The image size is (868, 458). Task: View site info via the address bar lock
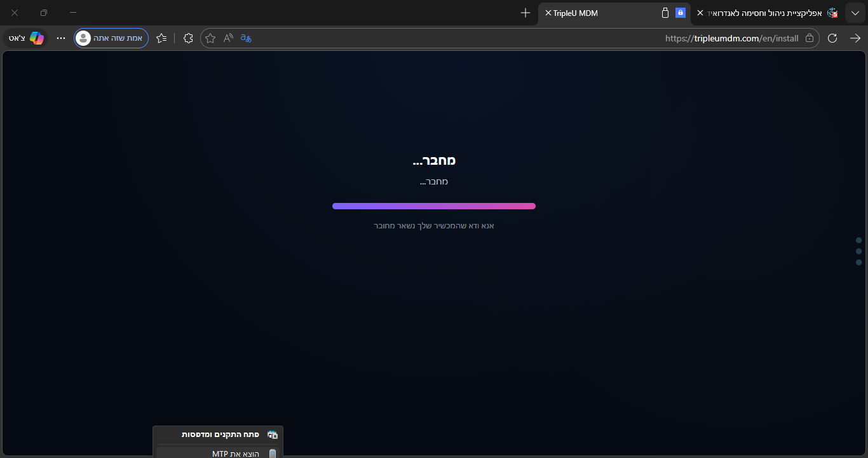[809, 38]
